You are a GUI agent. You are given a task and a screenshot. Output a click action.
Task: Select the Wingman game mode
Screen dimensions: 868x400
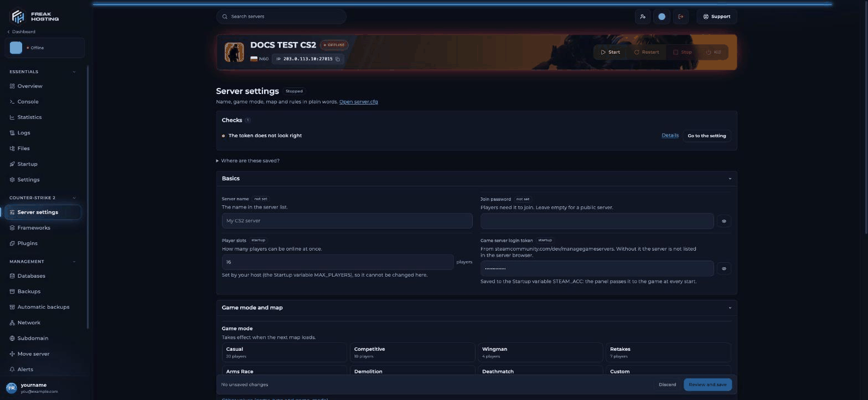540,352
